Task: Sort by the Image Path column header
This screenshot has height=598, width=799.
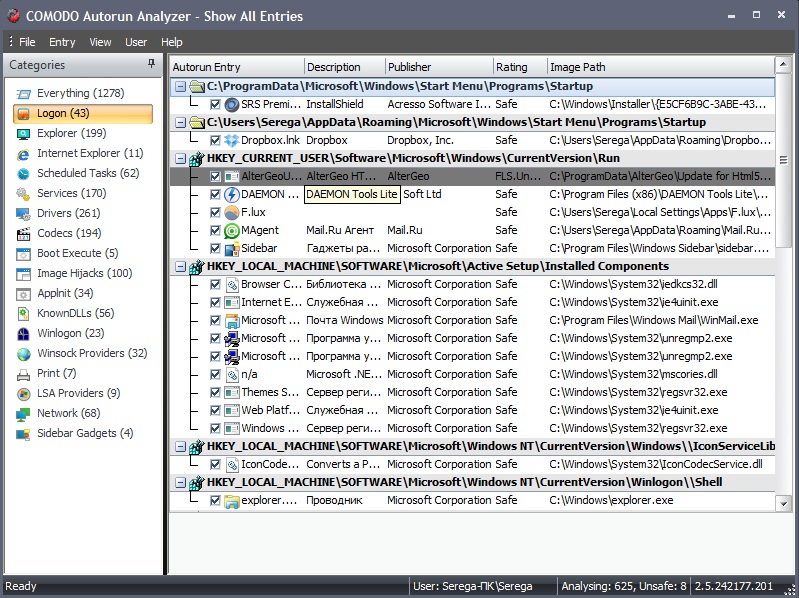Action: [x=660, y=67]
